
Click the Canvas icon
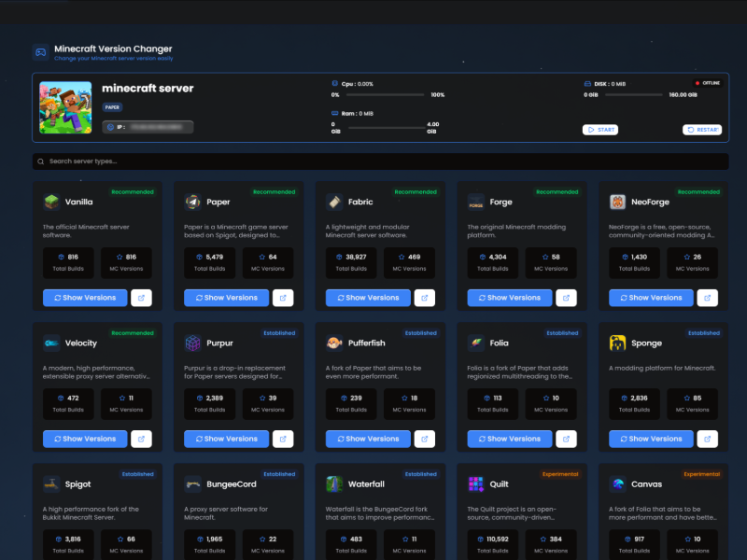click(x=617, y=484)
